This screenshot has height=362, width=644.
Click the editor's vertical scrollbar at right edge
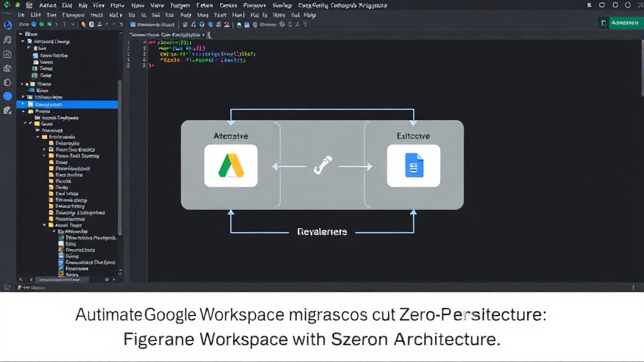[642, 68]
